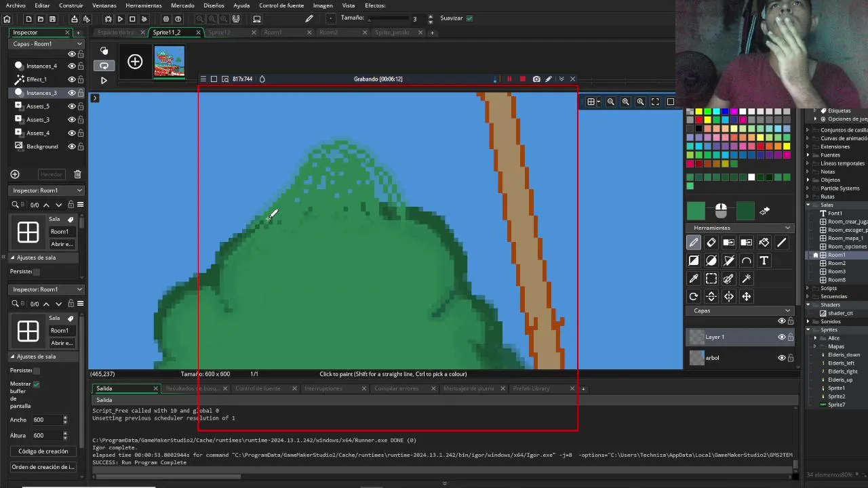868x488 pixels.
Task: Click the Código de creación button
Action: (x=43, y=451)
